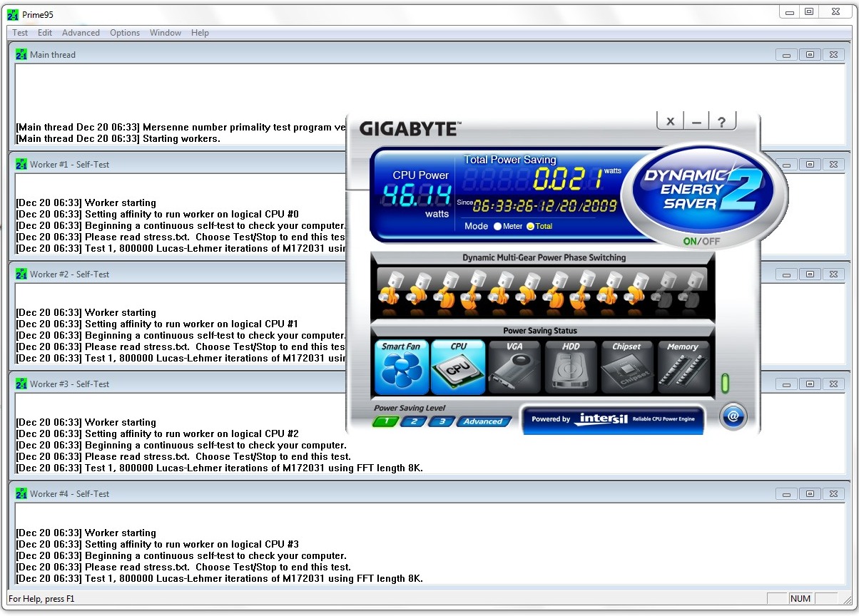Click the Prime95 title bar icon
Screen dimensions: 859x616
(12, 14)
